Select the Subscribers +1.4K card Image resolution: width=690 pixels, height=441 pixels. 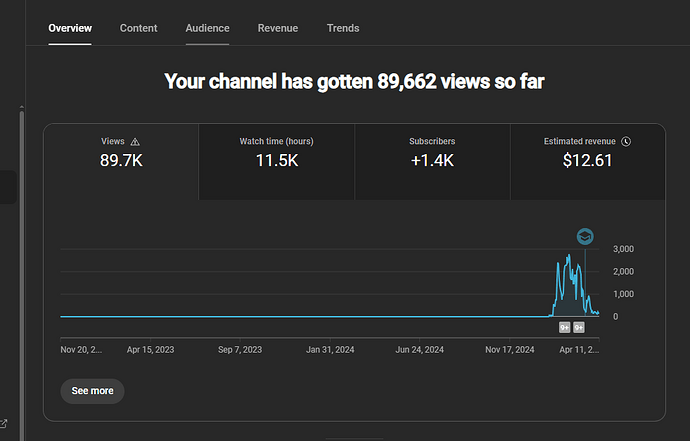click(x=432, y=161)
